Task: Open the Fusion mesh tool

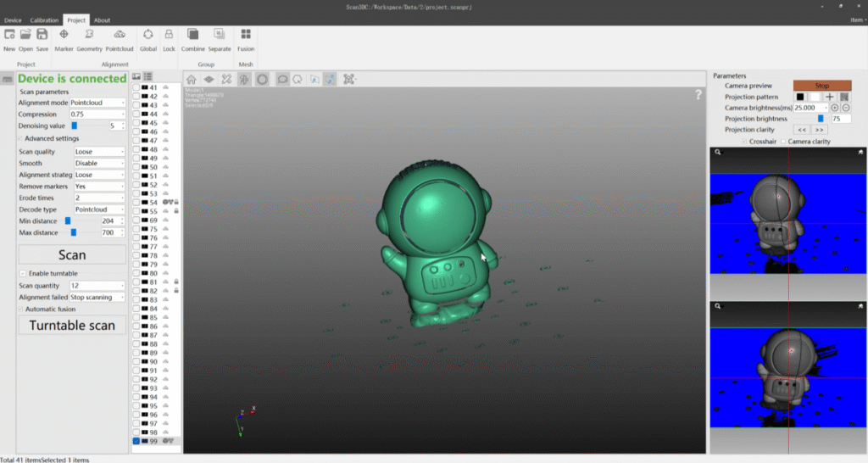Action: coord(246,35)
